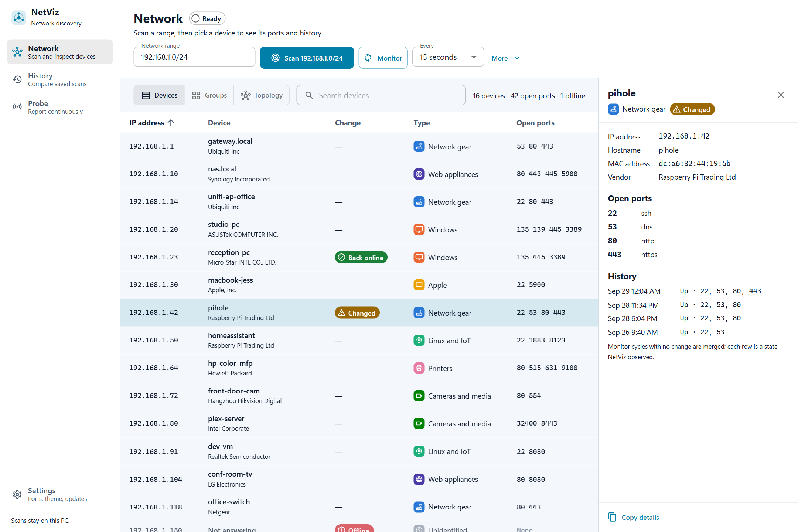Expand the More options menu

click(506, 58)
